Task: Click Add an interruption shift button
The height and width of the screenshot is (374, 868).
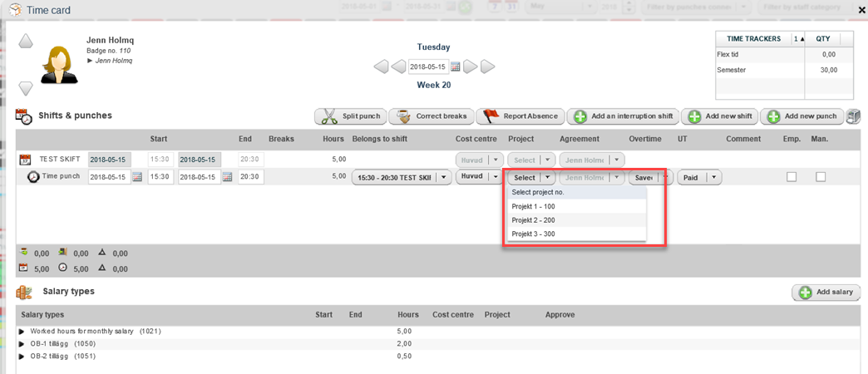Action: (623, 116)
